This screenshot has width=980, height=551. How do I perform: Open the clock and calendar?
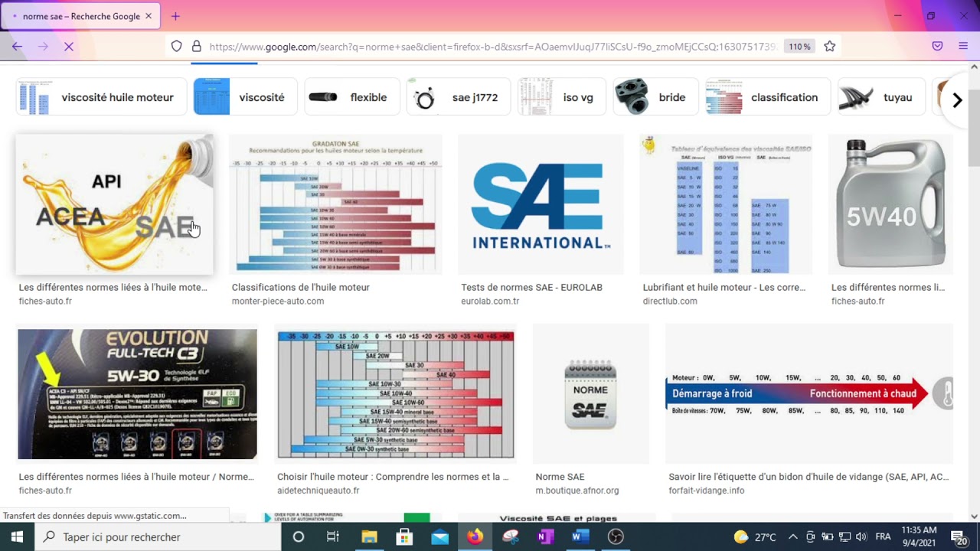pos(919,536)
